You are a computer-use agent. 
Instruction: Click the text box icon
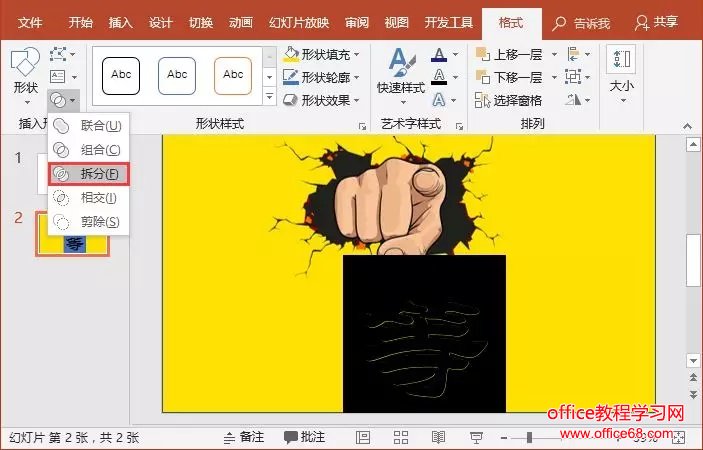58,77
